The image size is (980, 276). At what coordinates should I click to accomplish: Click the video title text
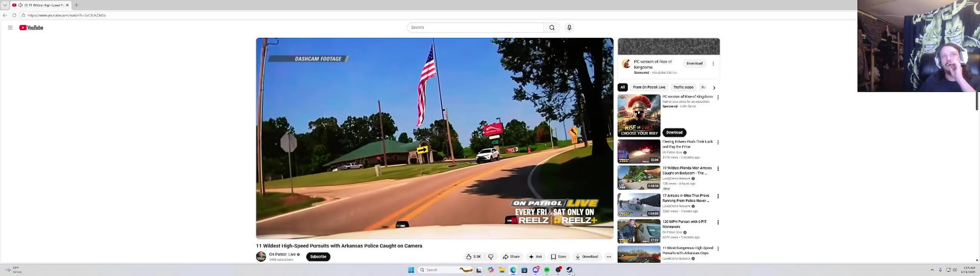(339, 246)
